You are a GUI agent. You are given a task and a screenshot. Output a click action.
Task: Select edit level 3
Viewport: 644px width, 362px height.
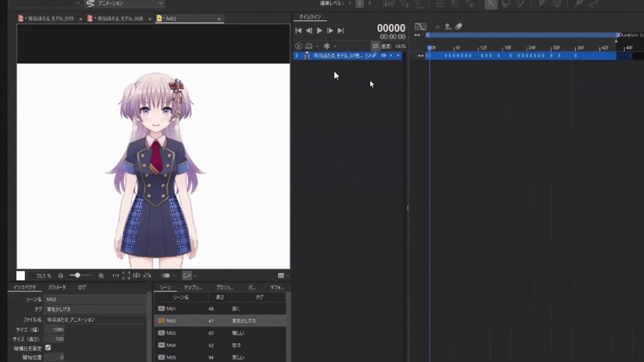pos(369,3)
